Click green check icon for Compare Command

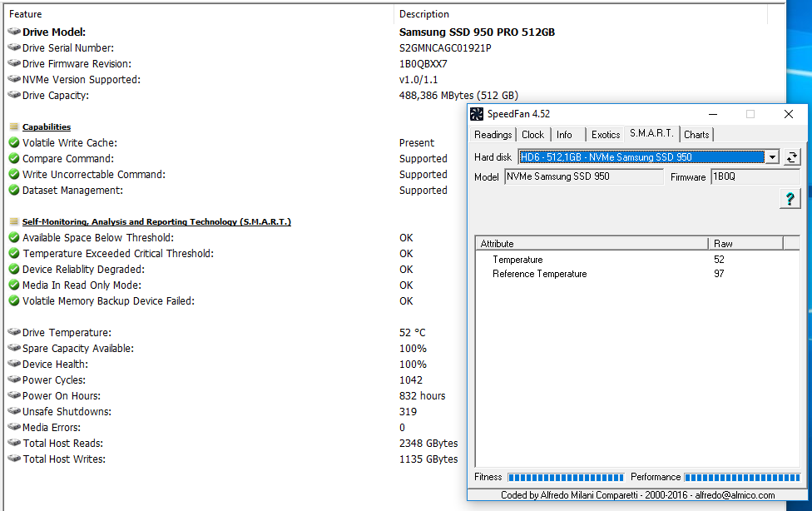[x=14, y=159]
